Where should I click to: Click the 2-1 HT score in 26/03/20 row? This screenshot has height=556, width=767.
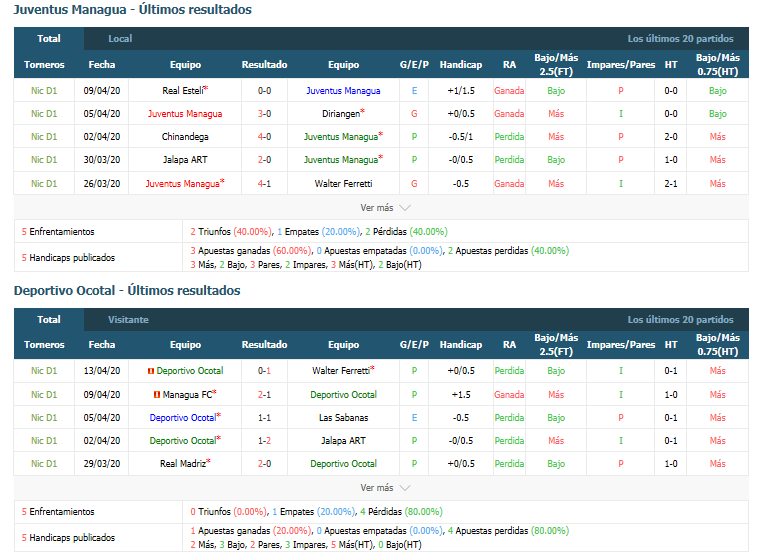click(671, 183)
